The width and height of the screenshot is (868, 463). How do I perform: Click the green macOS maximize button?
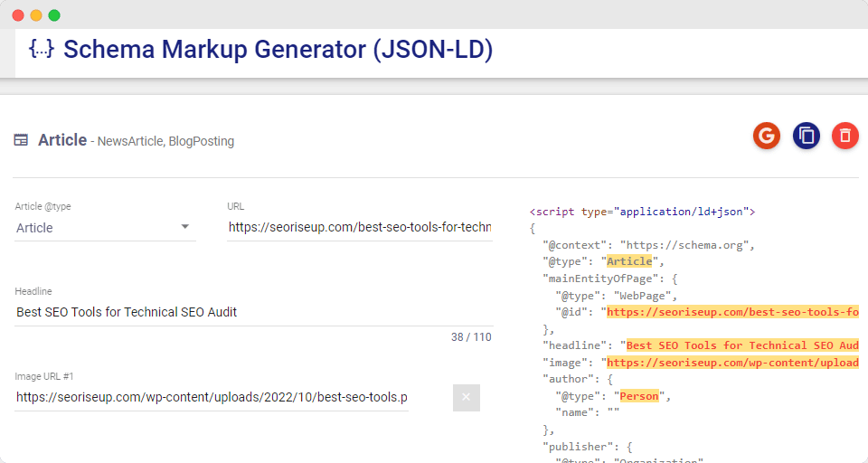[x=54, y=15]
